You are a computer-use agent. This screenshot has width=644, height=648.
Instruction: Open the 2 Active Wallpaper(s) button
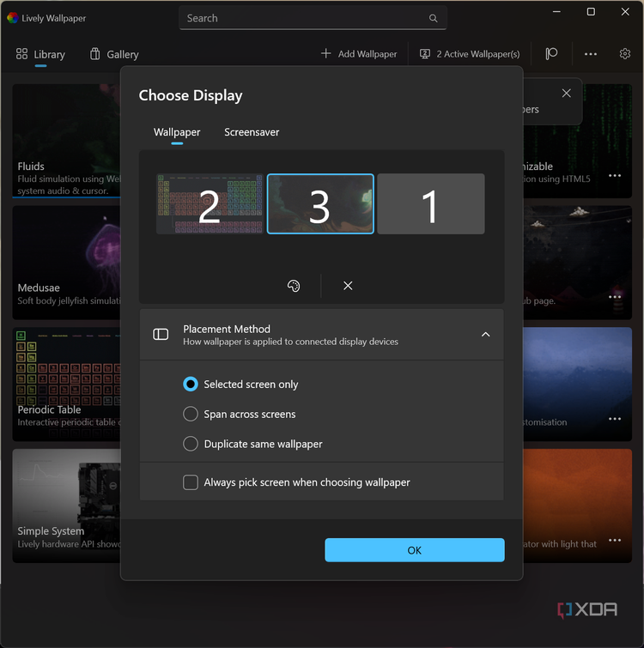point(470,54)
